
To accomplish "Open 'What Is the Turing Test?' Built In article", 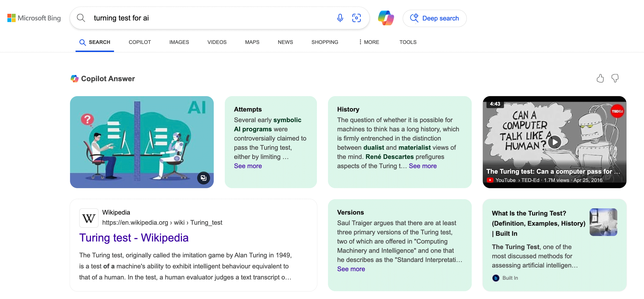I will [539, 223].
